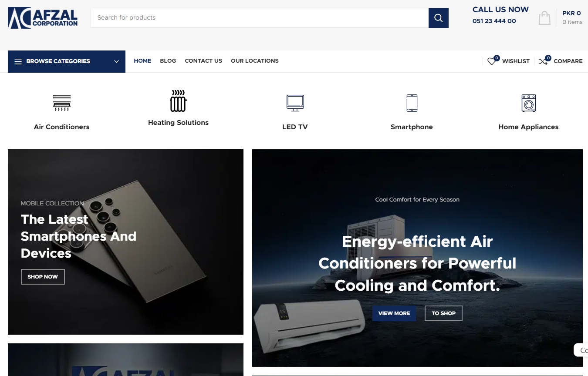Click the Compare arrows icon
Viewport: 588px width, 376px height.
pos(543,61)
